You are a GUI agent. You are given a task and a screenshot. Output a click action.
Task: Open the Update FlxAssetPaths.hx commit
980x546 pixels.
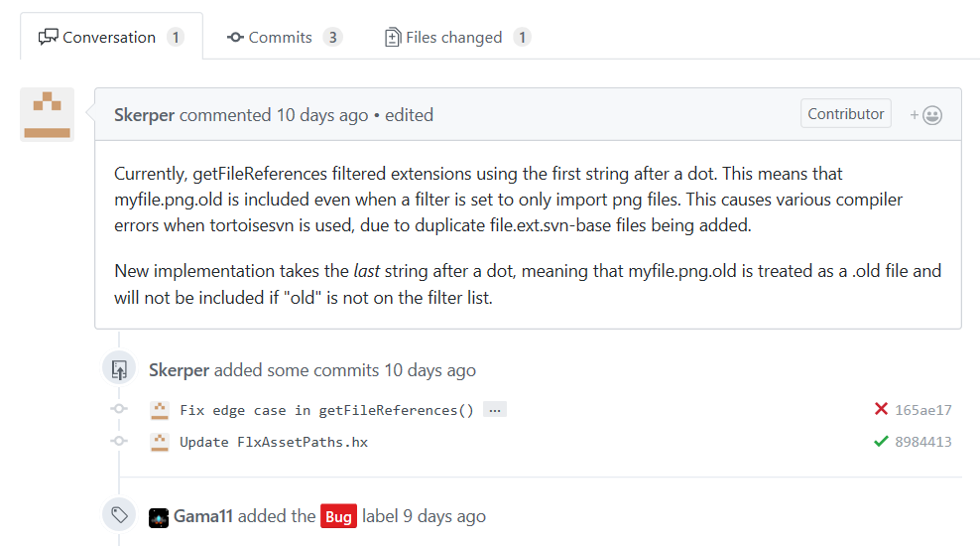point(274,442)
